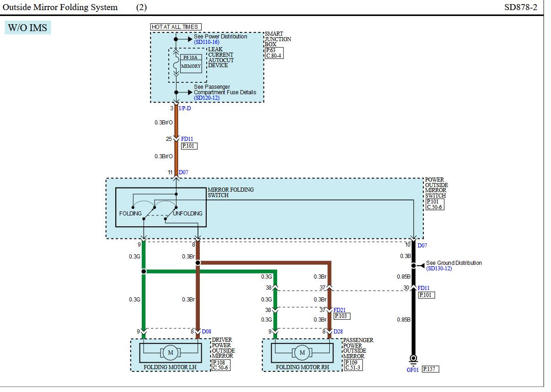Click the black ground wire junction dot
Viewport: 551px width, 392px height.
(x=413, y=265)
